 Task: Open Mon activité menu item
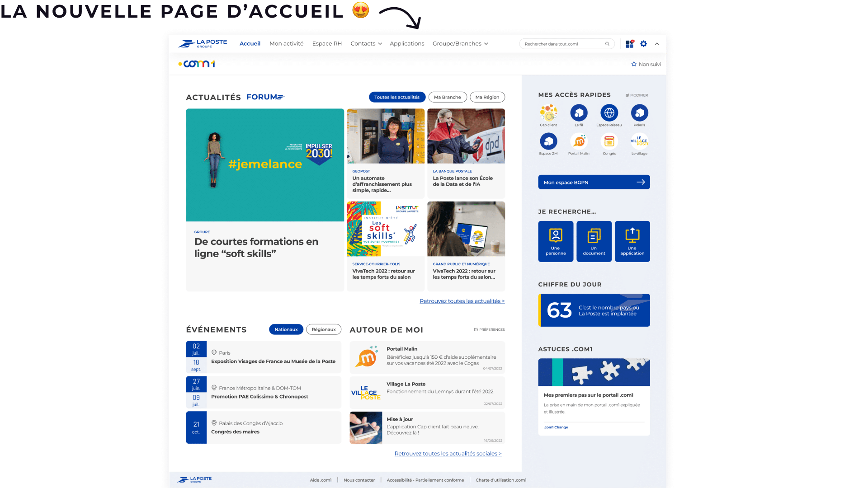pos(287,44)
